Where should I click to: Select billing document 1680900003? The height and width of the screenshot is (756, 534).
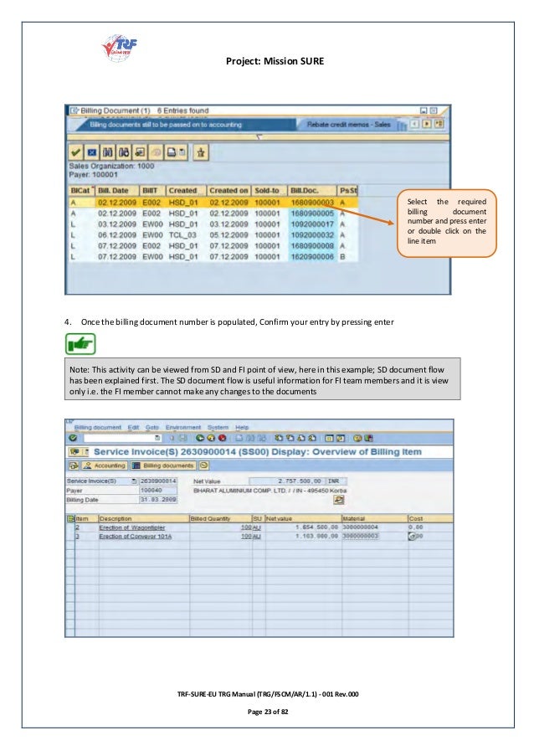point(312,203)
